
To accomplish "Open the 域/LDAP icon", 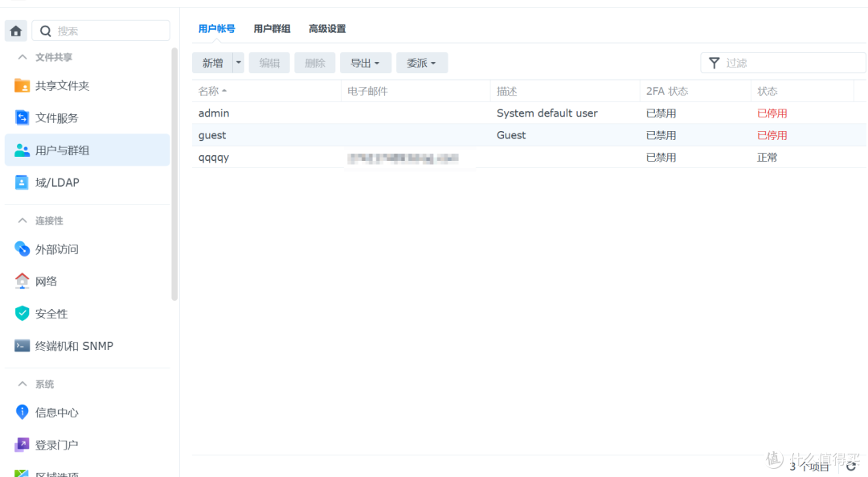I will 22,183.
